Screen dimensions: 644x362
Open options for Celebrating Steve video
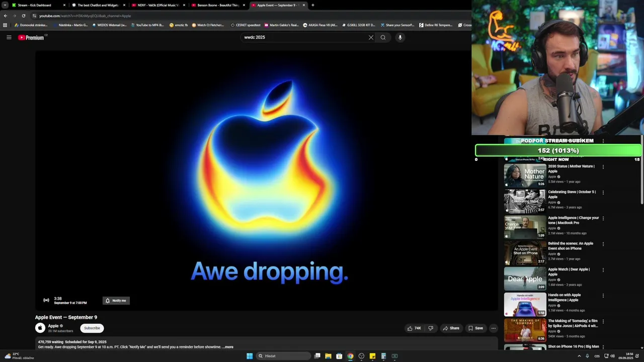603,193
